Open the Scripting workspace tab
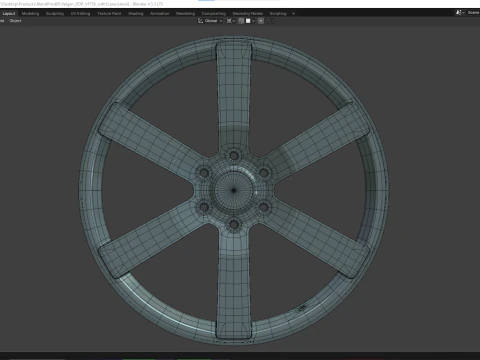Screen dimensions: 480x360 pos(278,14)
